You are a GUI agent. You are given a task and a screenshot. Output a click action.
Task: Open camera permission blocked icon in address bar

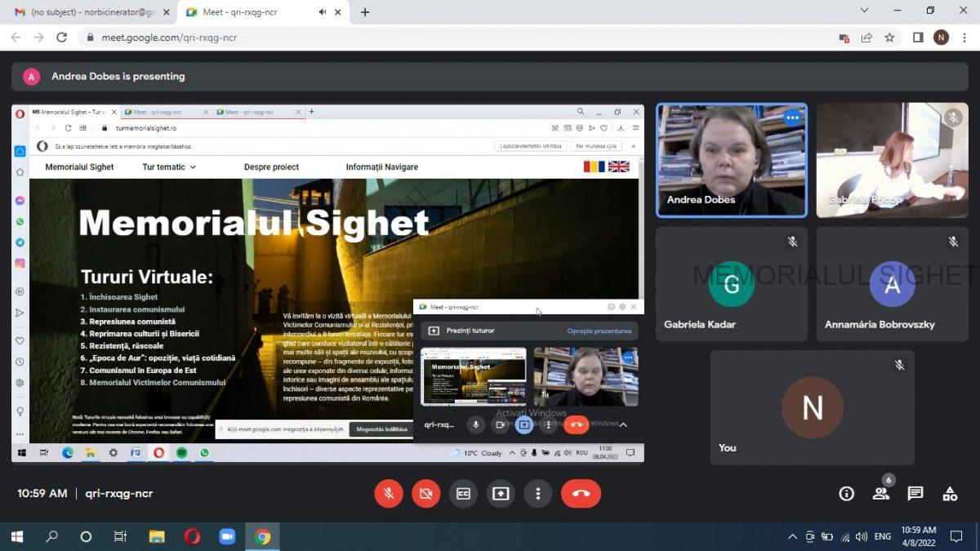tap(844, 38)
